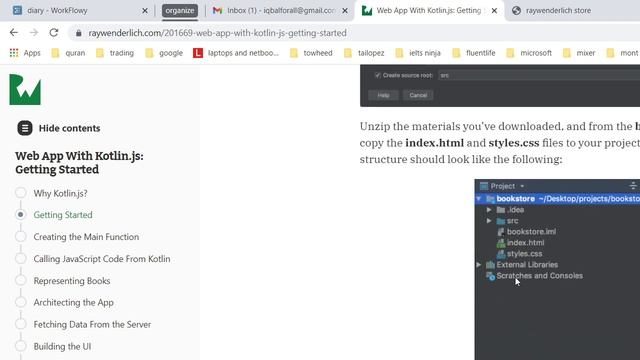Click the raywenderlich green logo
Image resolution: width=640 pixels, height=360 pixels.
coord(25,89)
